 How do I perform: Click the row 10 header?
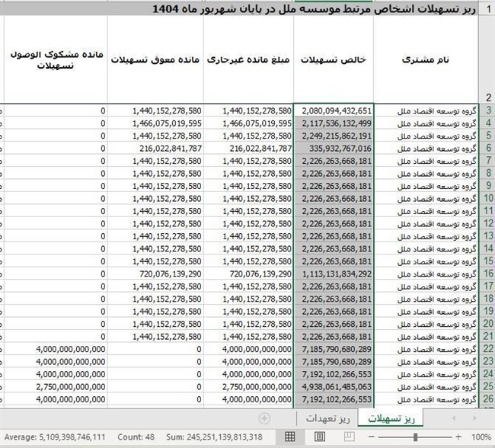(x=488, y=198)
